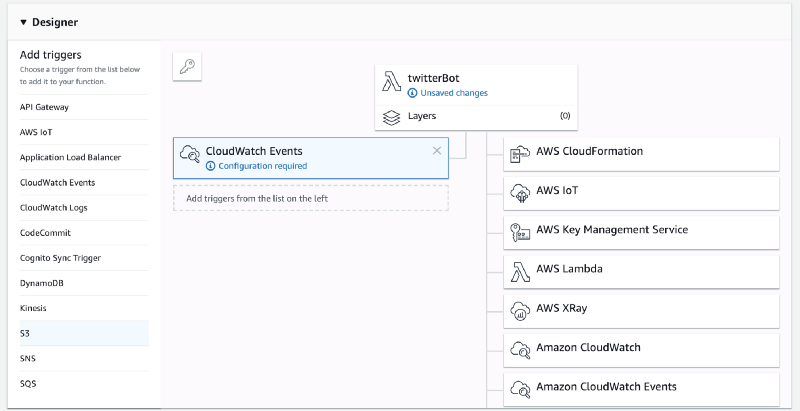800x411 pixels.
Task: Click the Add triggers placeholder box
Action: (311, 198)
